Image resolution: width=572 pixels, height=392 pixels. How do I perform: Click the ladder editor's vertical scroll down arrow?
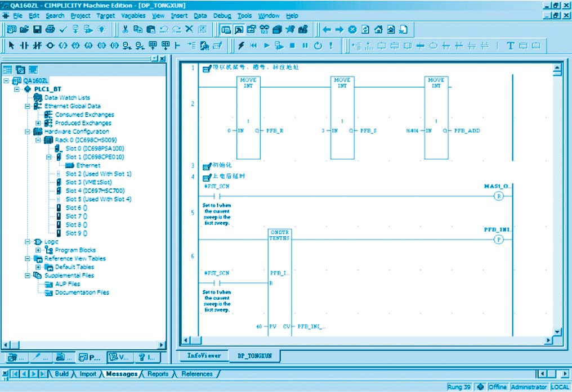pyautogui.click(x=557, y=331)
